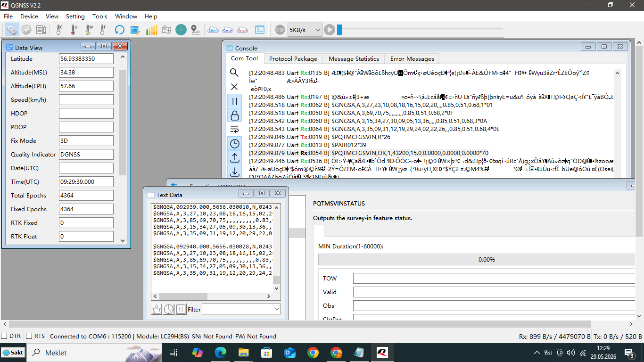
Task: Click the hot start thermometer icon
Action: coord(74,30)
